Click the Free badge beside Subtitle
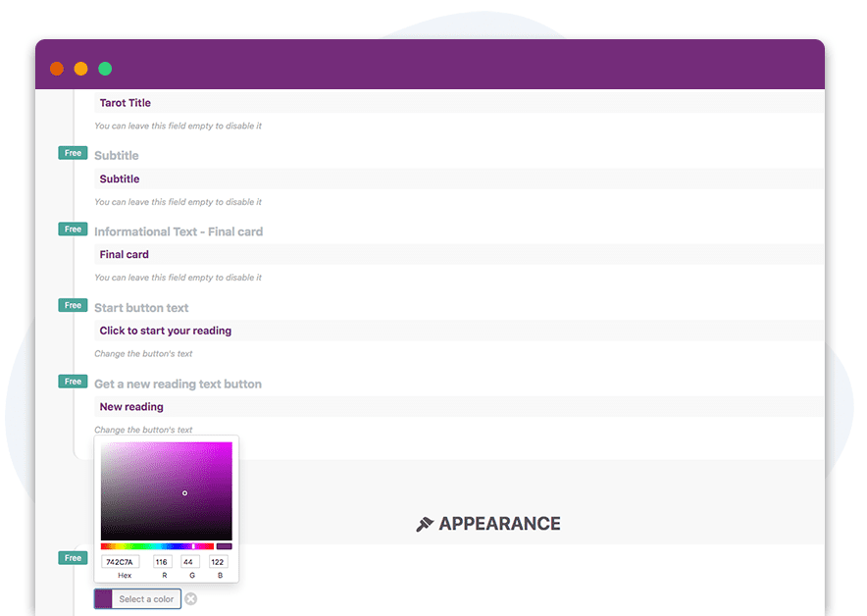The height and width of the screenshot is (616, 867). (73, 153)
